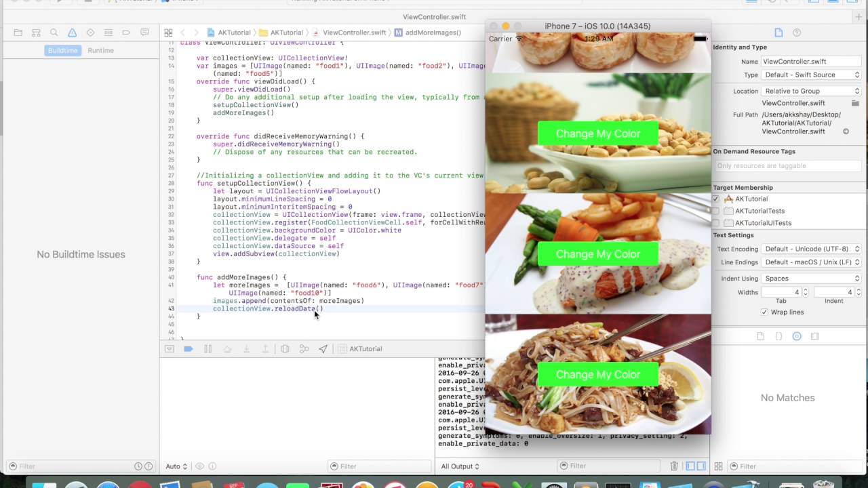Click the Simulate Location arrow icon
Image resolution: width=868 pixels, height=488 pixels.
click(323, 349)
